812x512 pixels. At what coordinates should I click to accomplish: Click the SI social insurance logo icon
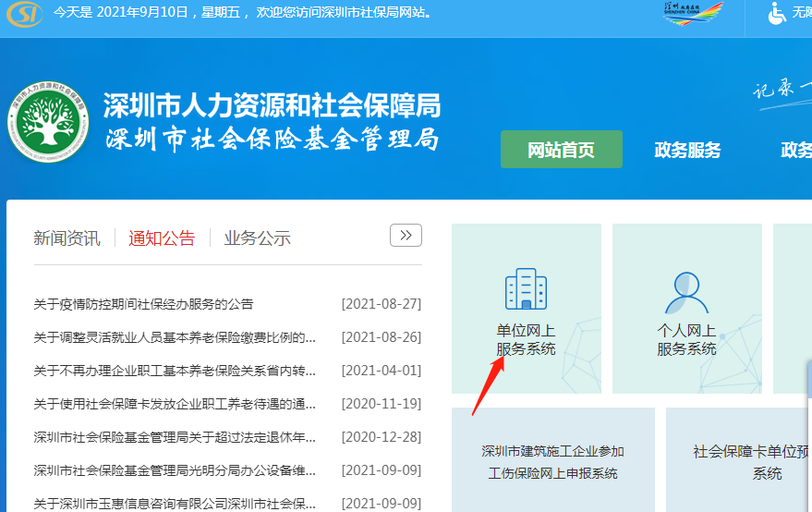click(x=24, y=14)
